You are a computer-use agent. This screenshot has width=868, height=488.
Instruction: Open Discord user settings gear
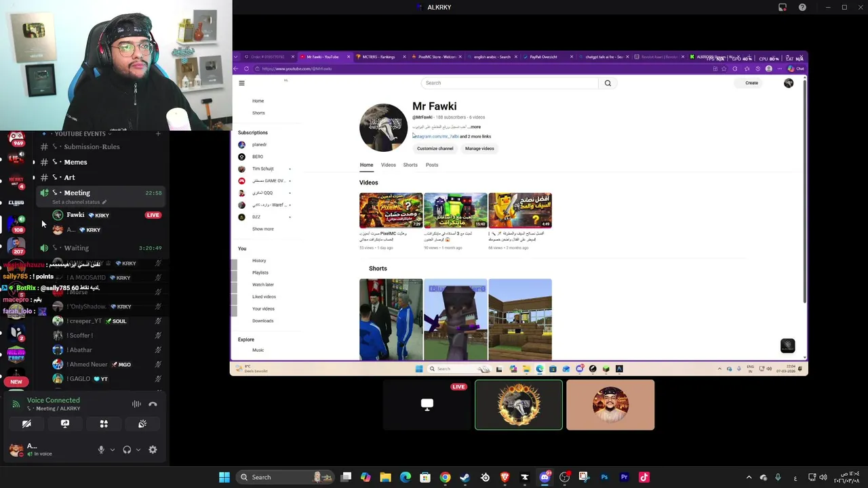click(x=153, y=449)
